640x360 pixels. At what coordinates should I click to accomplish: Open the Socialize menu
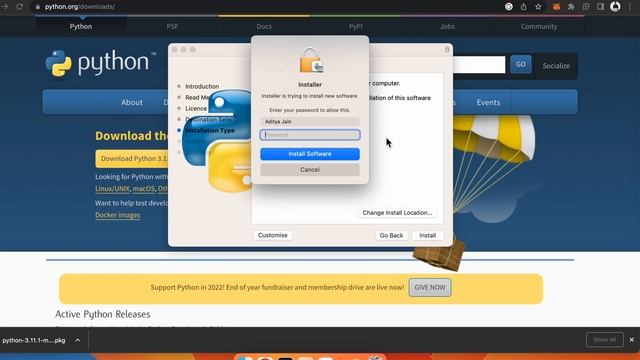pyautogui.click(x=556, y=66)
